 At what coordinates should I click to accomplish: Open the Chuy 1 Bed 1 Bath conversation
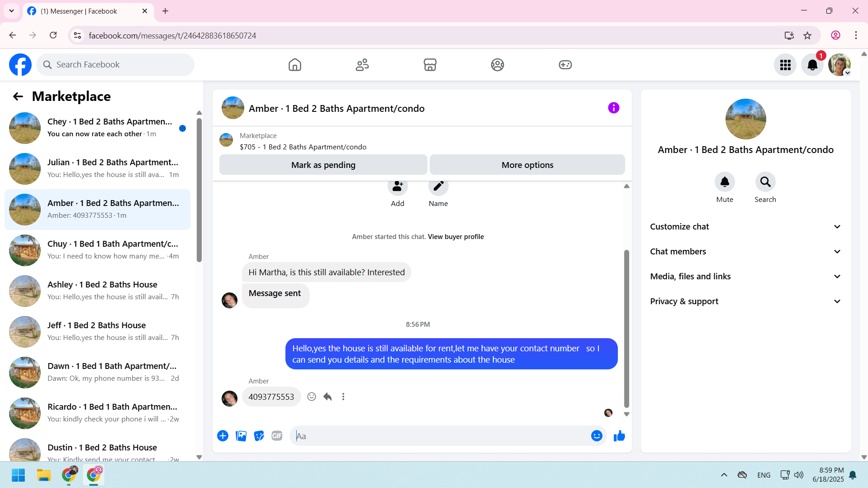click(x=97, y=250)
